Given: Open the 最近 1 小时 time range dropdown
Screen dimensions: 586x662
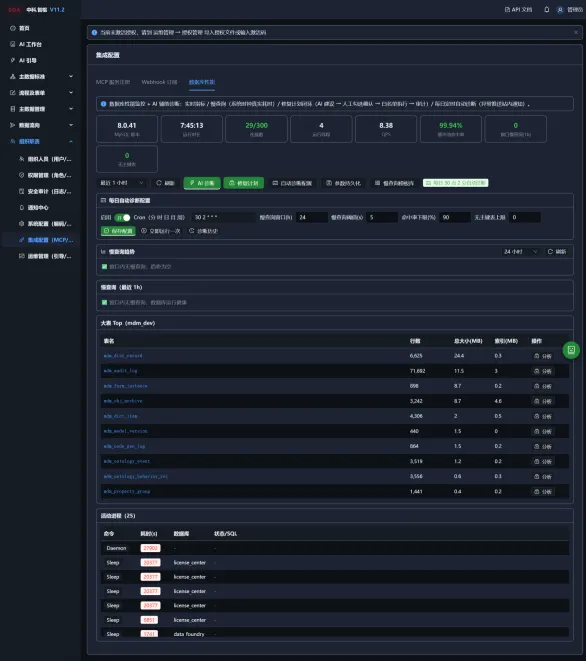Looking at the screenshot, I should [x=122, y=183].
